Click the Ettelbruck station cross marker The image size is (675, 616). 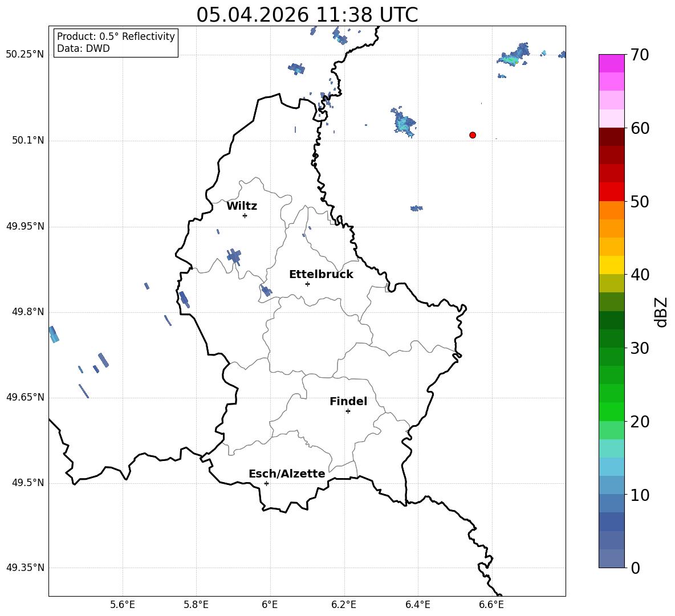[307, 284]
